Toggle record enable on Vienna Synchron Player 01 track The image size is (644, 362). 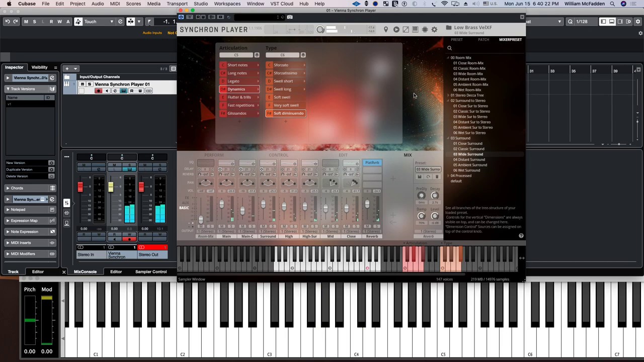point(99,91)
